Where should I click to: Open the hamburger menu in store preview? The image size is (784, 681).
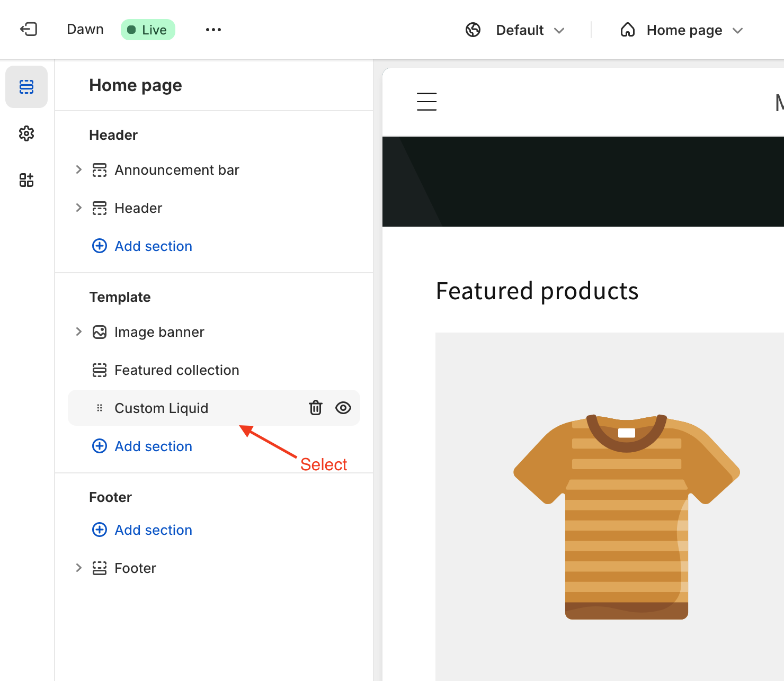tap(427, 102)
